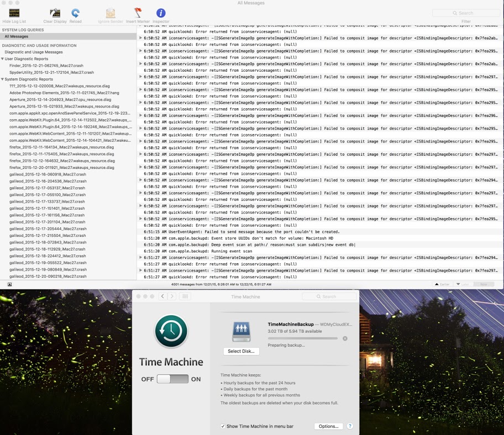Click the backup progress bar

click(302, 338)
